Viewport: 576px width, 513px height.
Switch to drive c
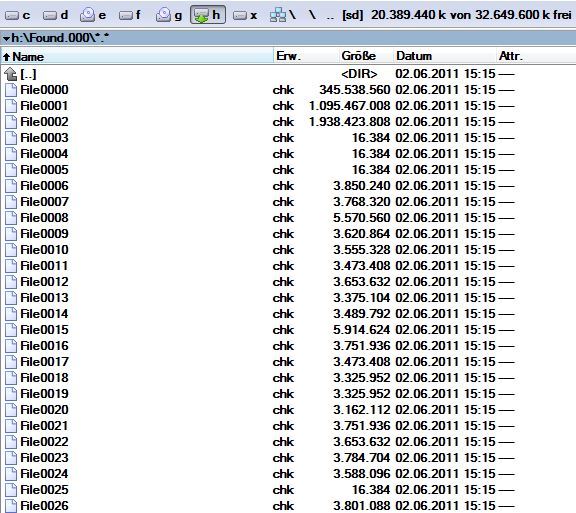click(x=18, y=15)
